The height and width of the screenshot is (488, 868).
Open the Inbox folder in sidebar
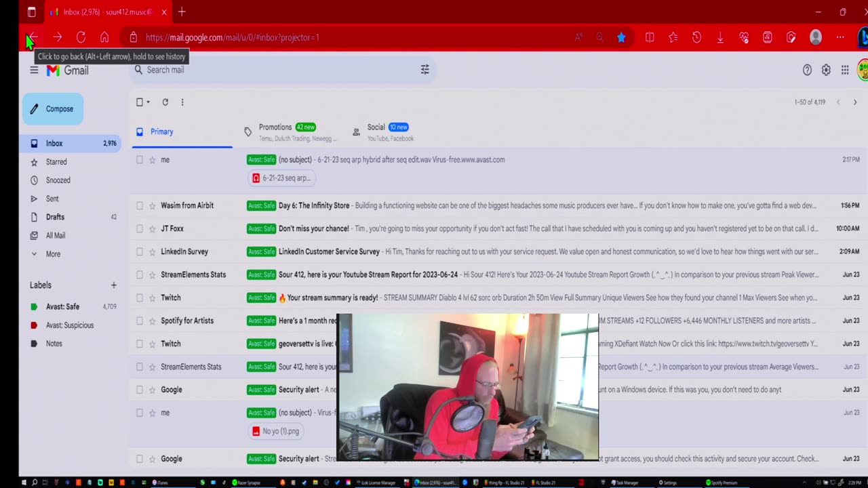pos(71,144)
